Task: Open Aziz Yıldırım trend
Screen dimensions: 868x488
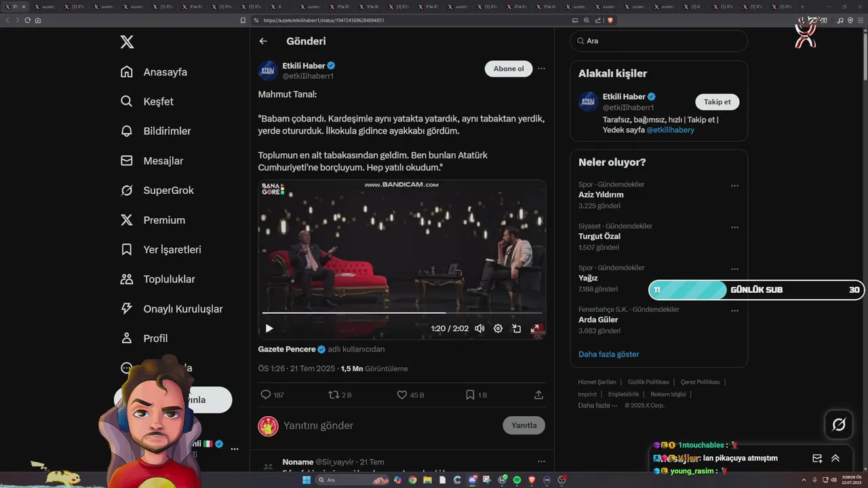Action: pyautogui.click(x=601, y=195)
